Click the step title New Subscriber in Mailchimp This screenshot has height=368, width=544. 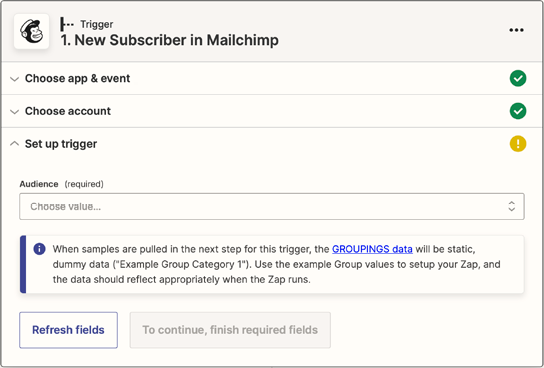tap(170, 40)
